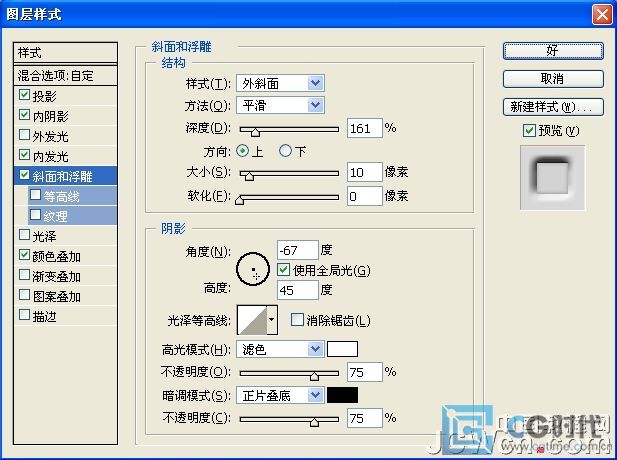Uncheck the 斜面和浮雕 bevel checkbox

24,175
